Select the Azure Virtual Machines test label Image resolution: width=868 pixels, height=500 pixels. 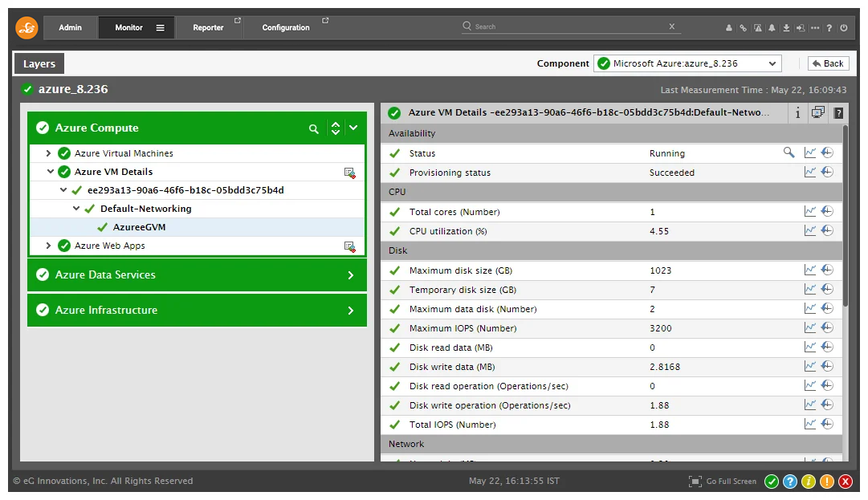tap(124, 153)
